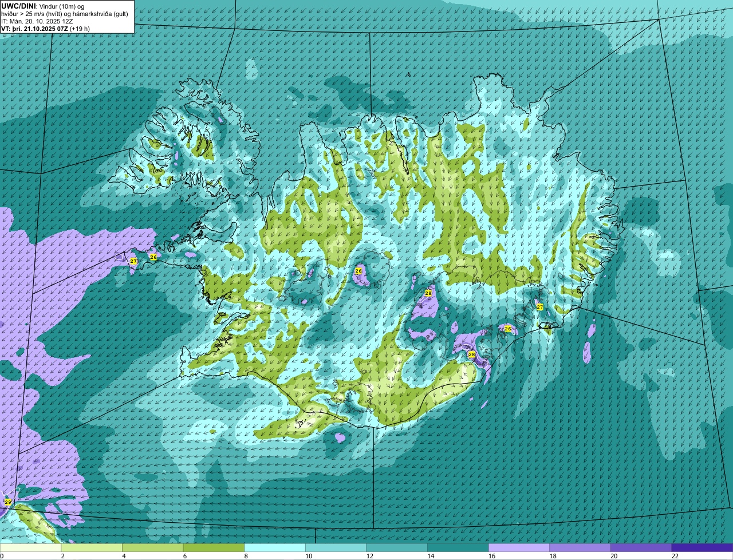Select the legend scale label "4"

(x=124, y=556)
